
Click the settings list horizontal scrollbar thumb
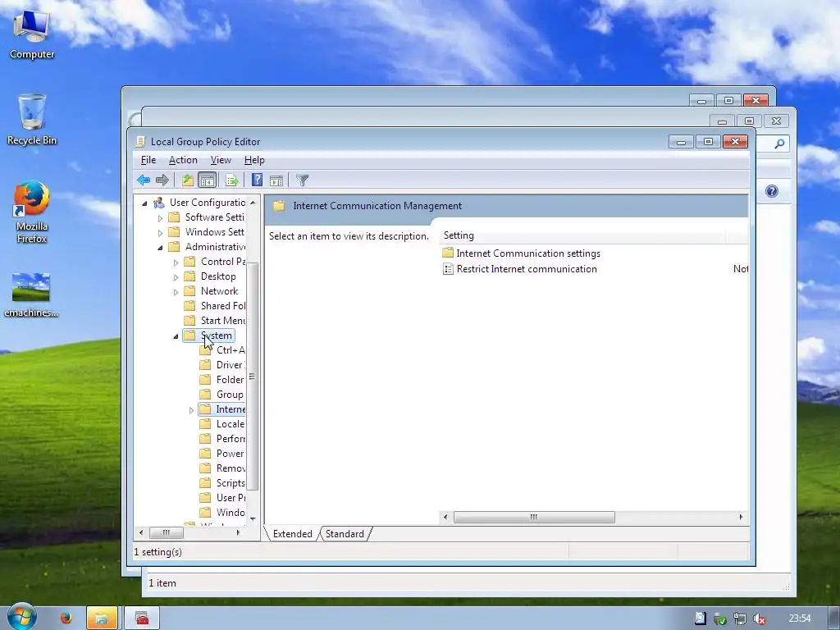534,517
